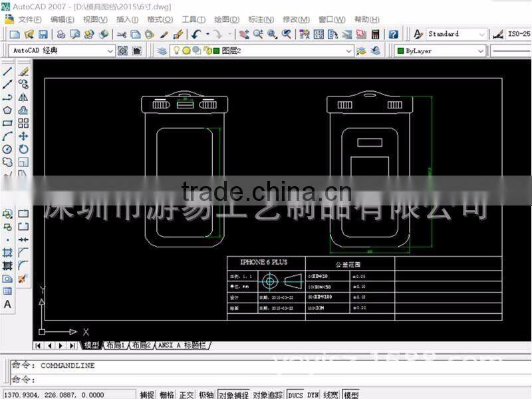This screenshot has height=399, width=532.
Task: Pick the Circle drawing tool
Action: coord(7,149)
